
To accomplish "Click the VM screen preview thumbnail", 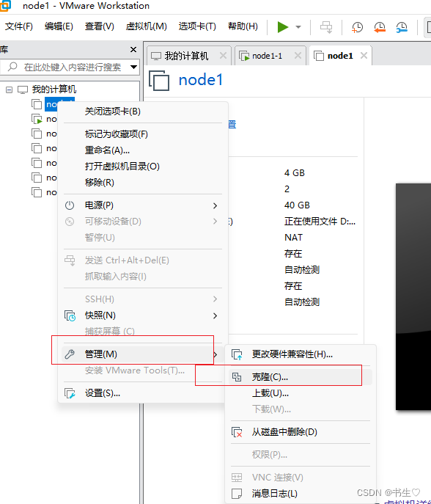I will [413, 296].
